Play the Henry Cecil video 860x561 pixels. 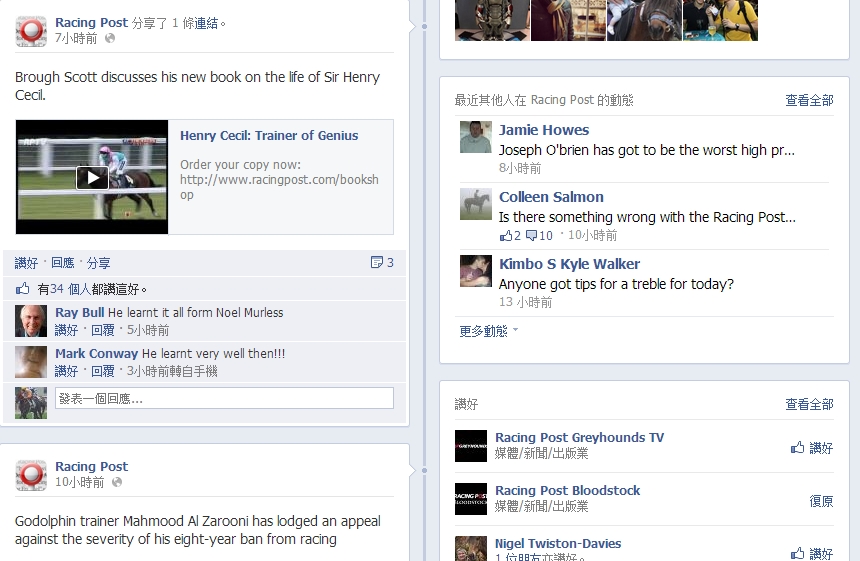[x=92, y=178]
